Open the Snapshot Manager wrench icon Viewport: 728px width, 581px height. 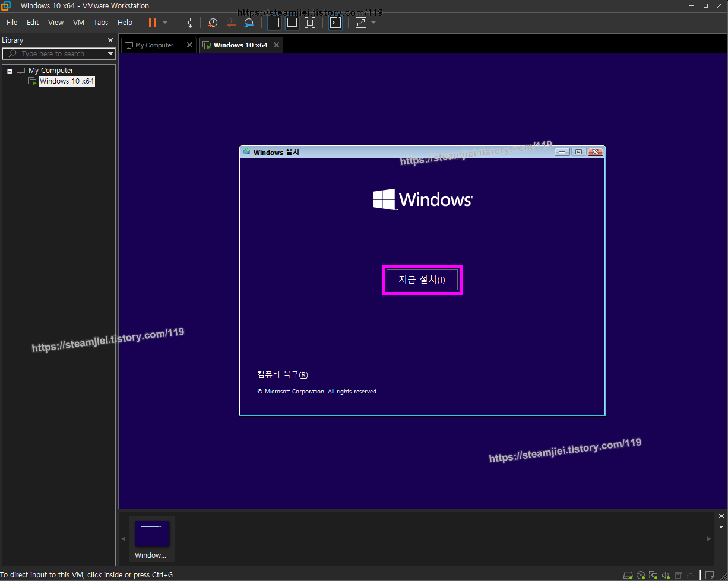point(249,23)
